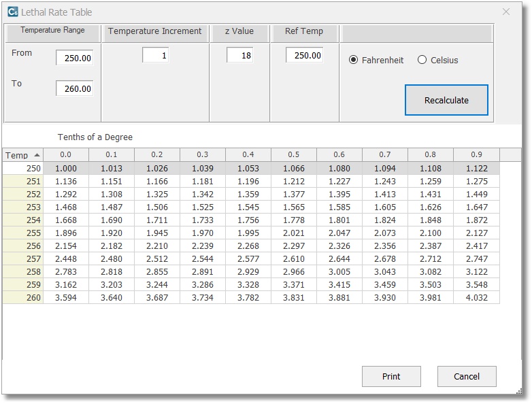Click the cell with value 1.690

112,220
